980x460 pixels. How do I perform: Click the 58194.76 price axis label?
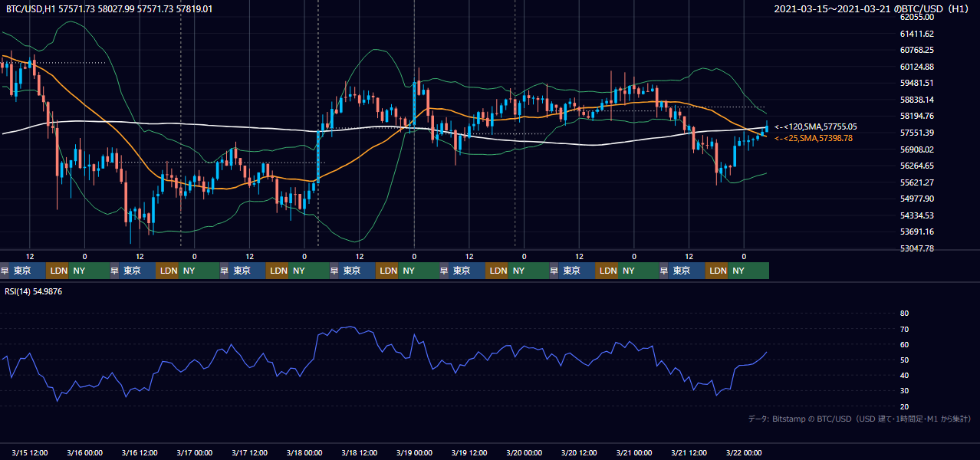tap(916, 116)
